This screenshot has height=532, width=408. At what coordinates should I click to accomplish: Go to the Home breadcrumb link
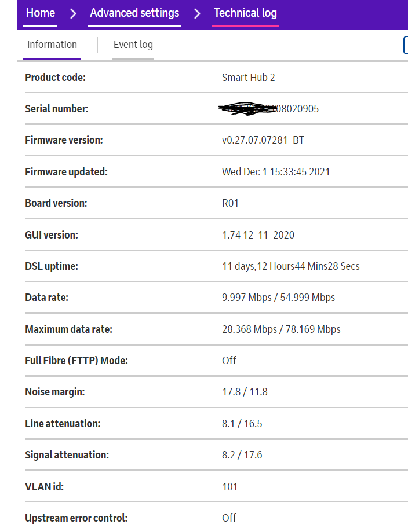[41, 13]
